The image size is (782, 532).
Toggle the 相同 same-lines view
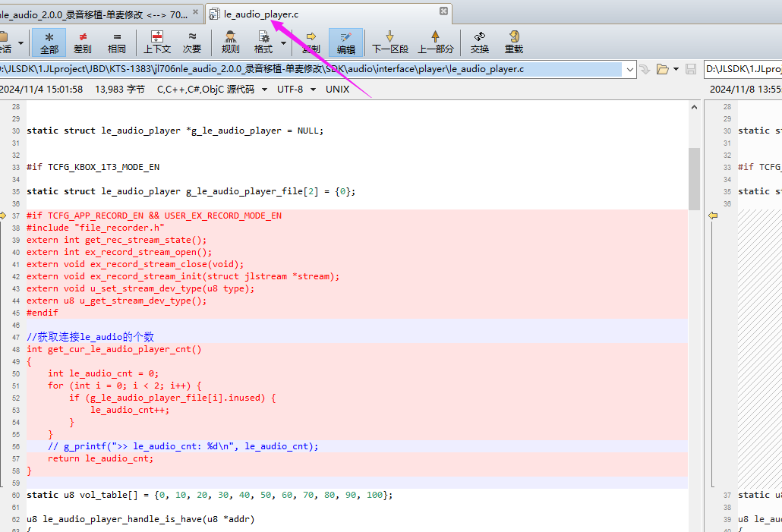click(x=117, y=42)
